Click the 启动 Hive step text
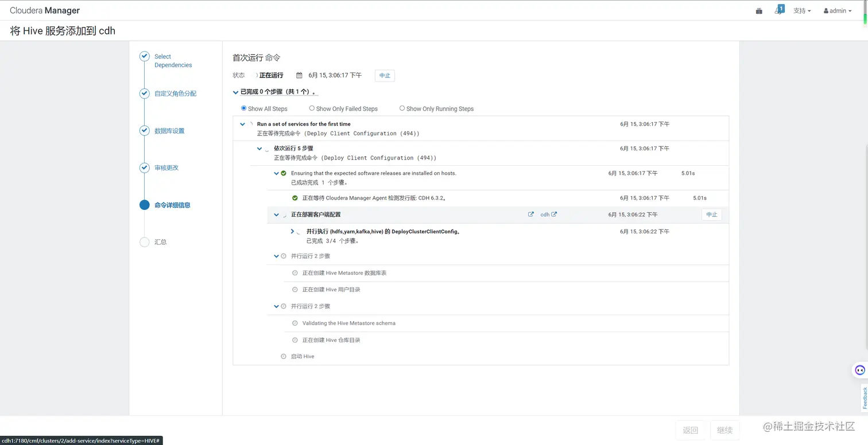 coord(303,357)
